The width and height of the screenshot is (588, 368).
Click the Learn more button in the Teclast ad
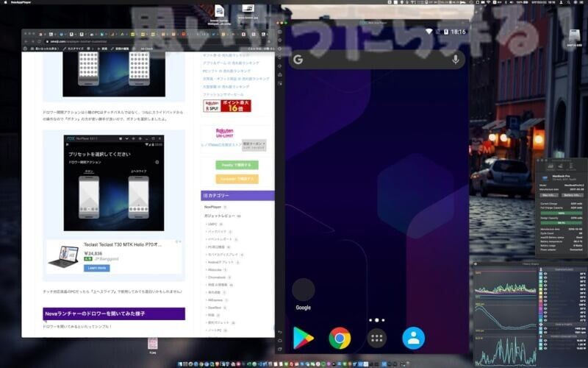[97, 268]
